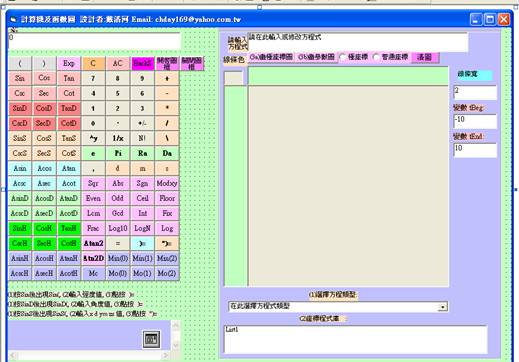The height and width of the screenshot is (362, 519).
Task: Click the Atan inverse tangent button
Action: (69, 168)
